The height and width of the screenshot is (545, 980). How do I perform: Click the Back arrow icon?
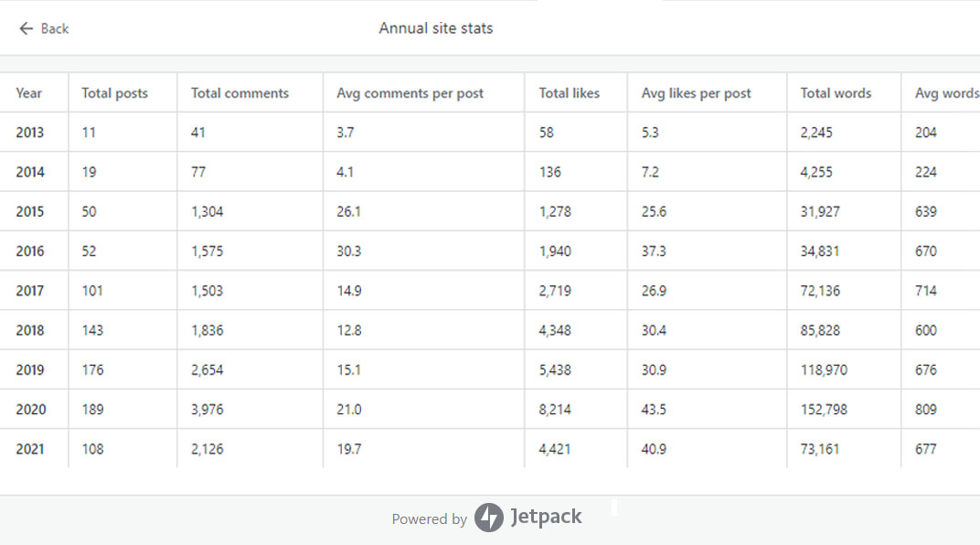26,28
